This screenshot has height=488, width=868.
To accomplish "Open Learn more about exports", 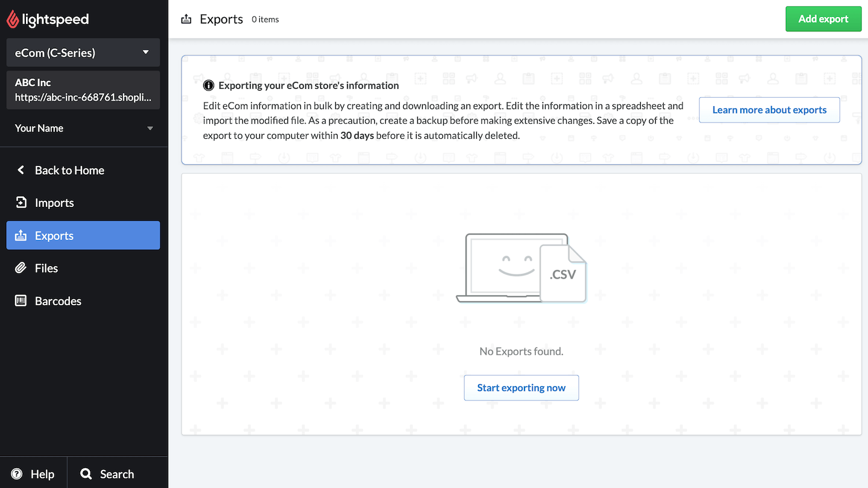I will (x=769, y=110).
